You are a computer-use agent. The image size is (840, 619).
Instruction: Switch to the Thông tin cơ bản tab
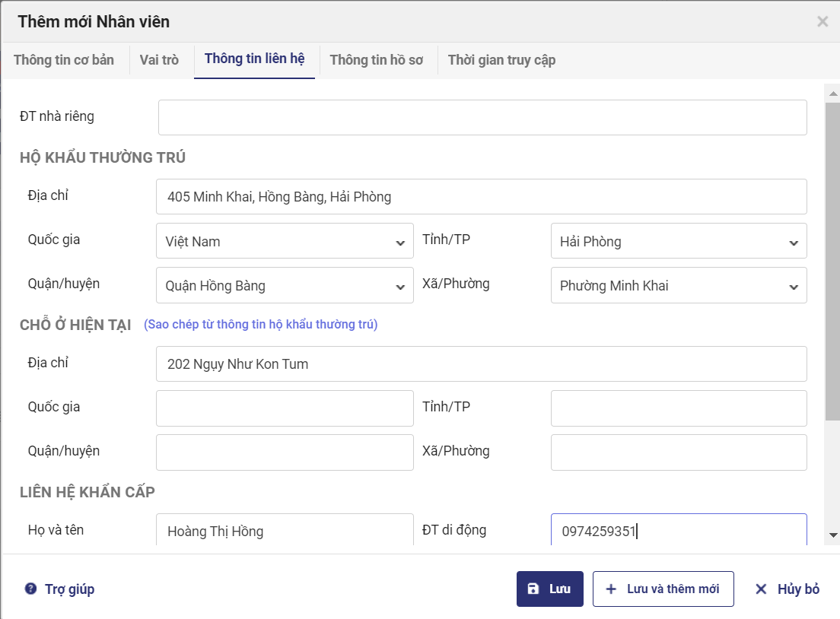tap(64, 60)
